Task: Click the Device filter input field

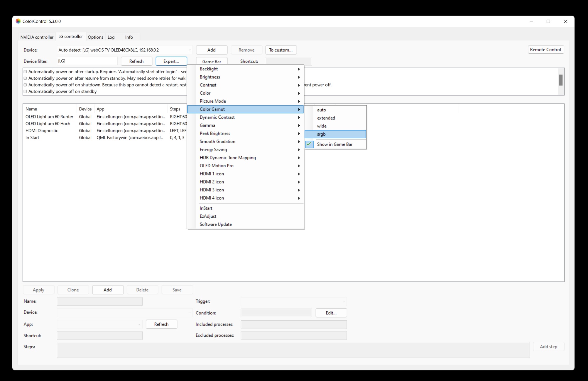Action: pos(87,61)
